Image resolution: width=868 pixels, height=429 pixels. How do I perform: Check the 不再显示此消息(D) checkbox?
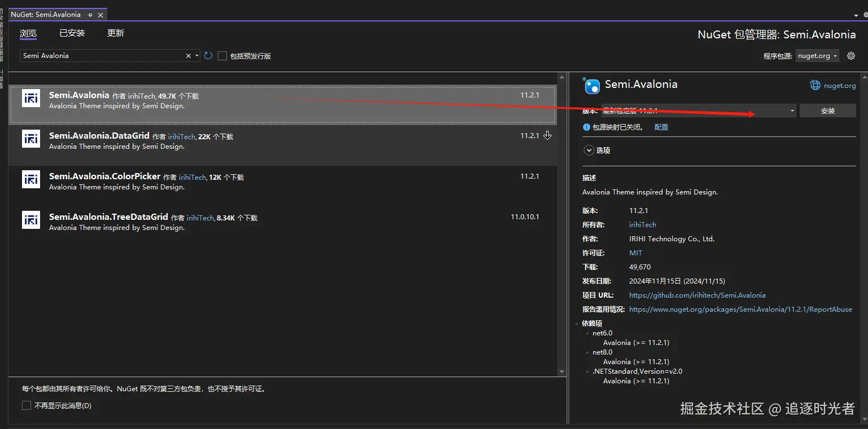(26, 405)
